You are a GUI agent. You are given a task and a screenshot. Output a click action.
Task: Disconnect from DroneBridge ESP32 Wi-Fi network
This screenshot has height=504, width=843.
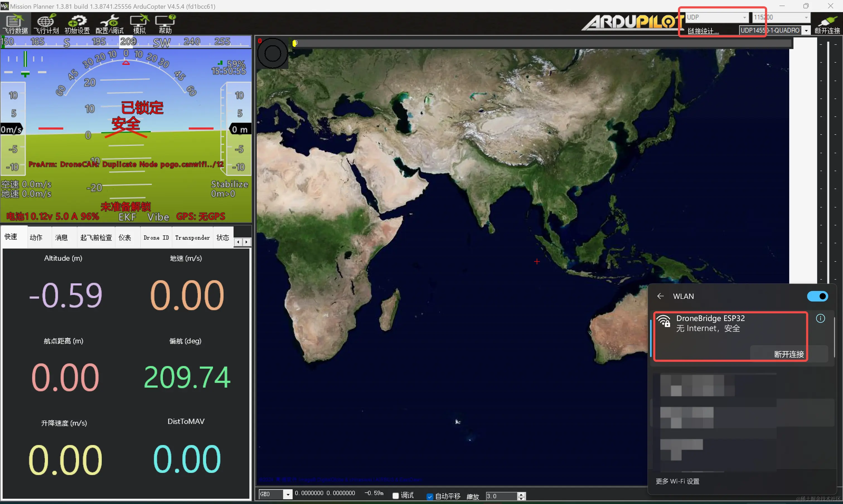click(x=789, y=354)
